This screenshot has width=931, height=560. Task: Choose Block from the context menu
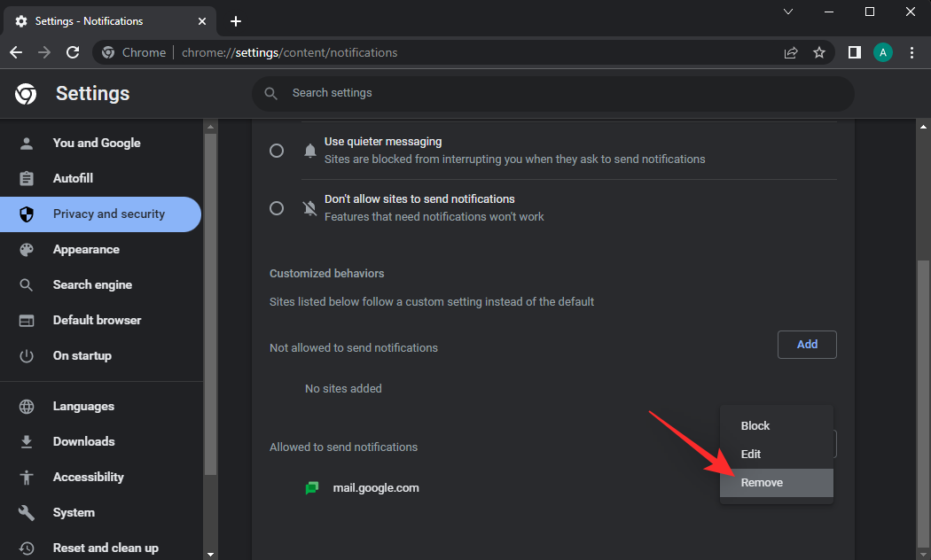(x=755, y=426)
